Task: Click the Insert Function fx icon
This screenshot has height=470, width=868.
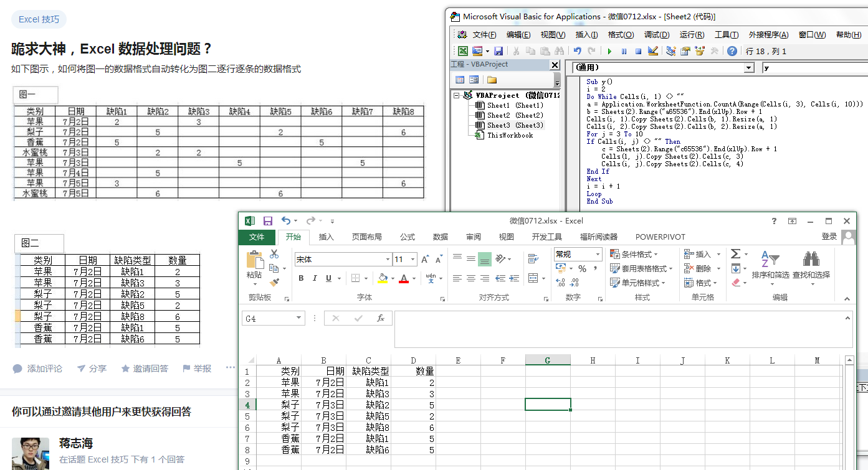Action: point(381,318)
